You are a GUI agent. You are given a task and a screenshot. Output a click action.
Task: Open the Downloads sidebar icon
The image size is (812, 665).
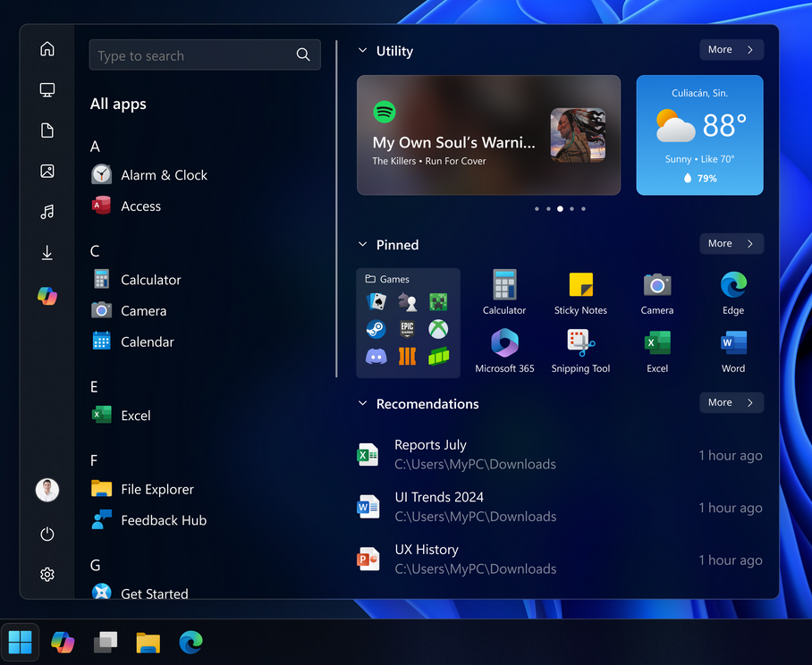pos(47,253)
